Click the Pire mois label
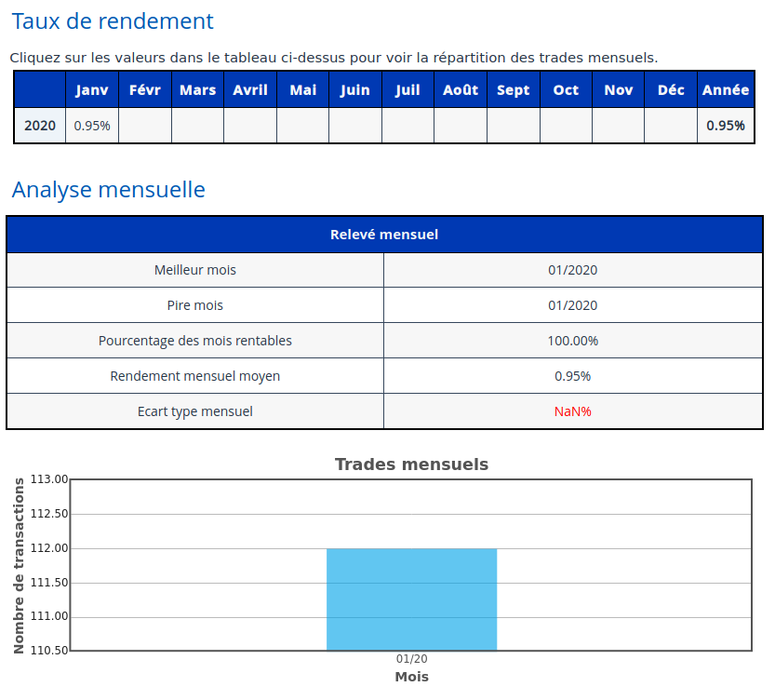Viewport: 775px width, 700px height. coord(195,305)
